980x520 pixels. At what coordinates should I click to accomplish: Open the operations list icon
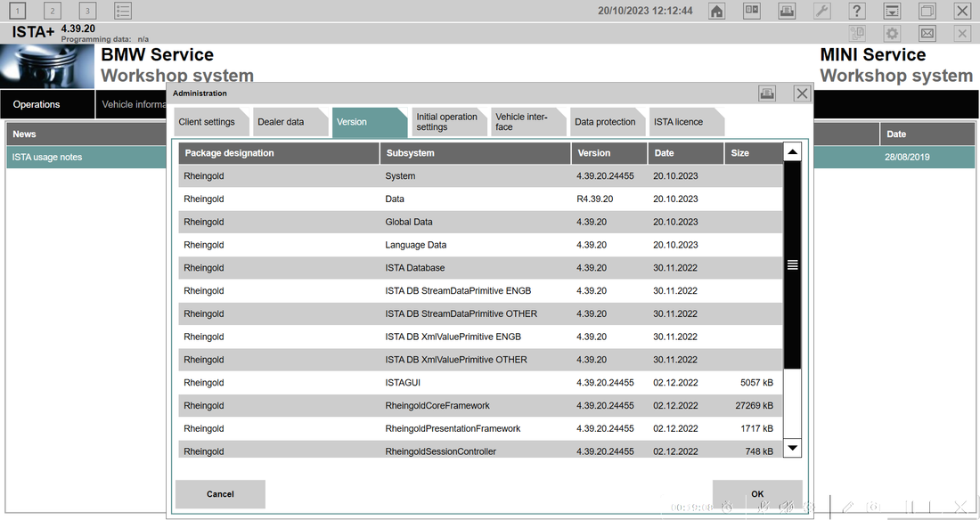123,11
